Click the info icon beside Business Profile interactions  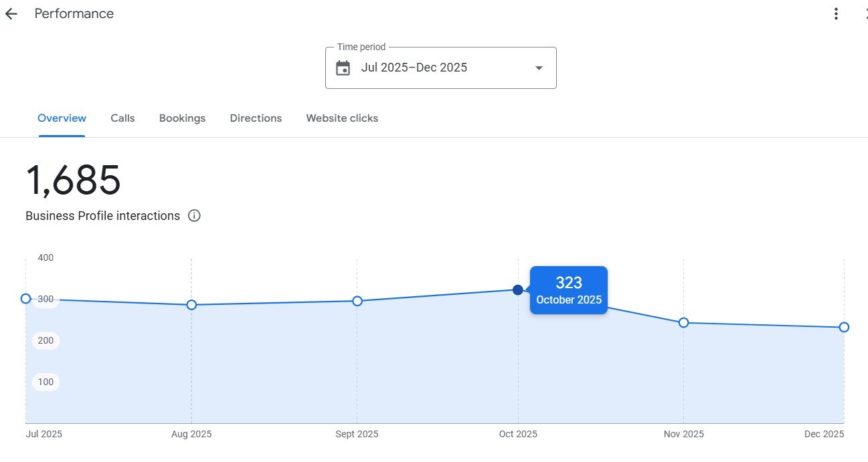[x=194, y=216]
